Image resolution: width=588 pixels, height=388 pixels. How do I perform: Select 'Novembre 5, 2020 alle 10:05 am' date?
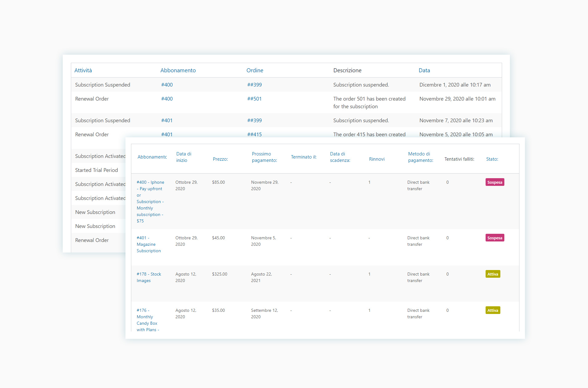point(456,135)
